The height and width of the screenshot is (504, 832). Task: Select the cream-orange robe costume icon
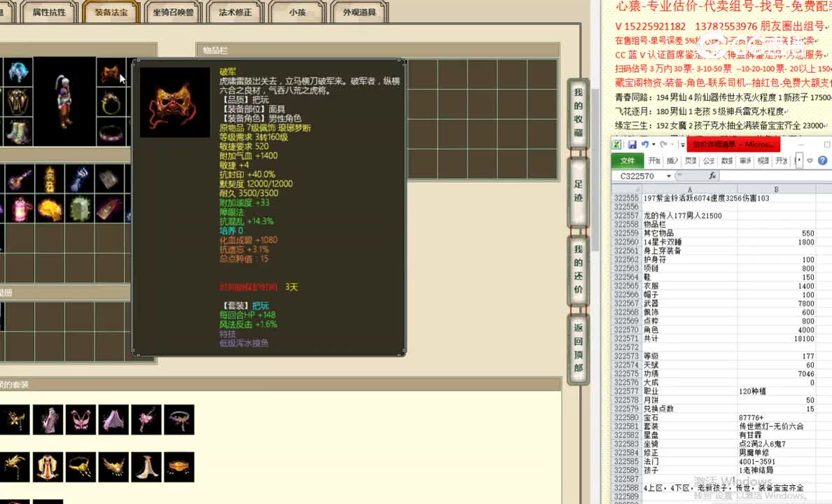[x=48, y=467]
